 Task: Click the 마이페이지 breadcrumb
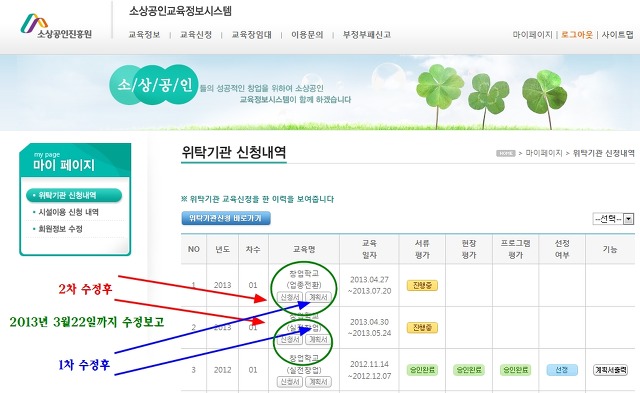coord(544,153)
